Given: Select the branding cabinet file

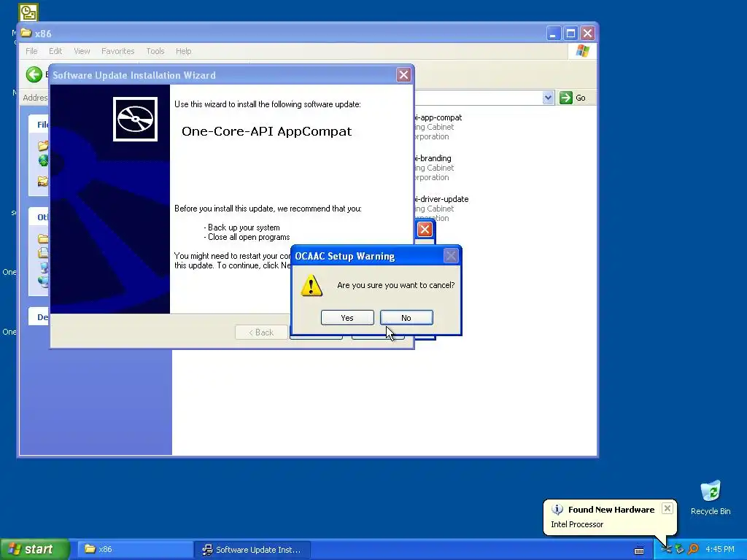Looking at the screenshot, I should click(x=433, y=168).
